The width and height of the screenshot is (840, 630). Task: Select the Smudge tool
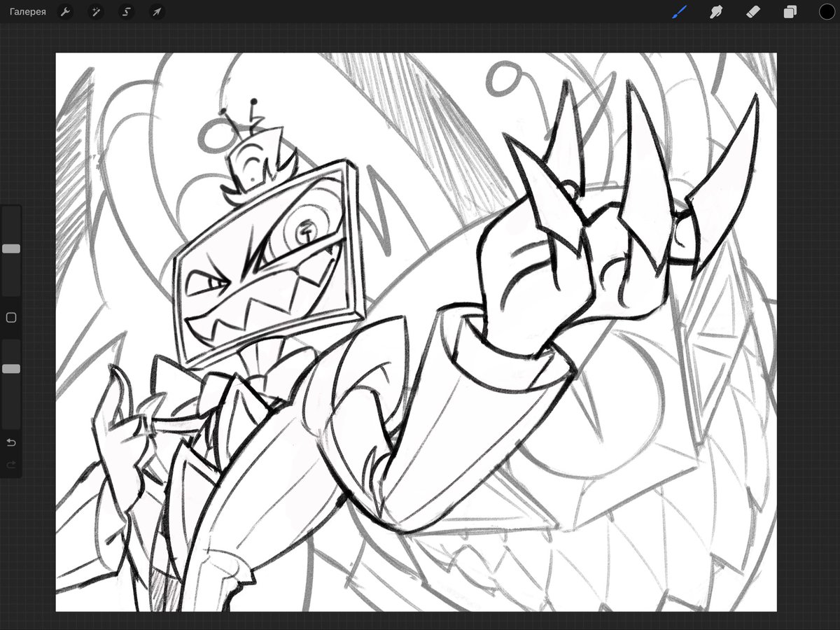[x=716, y=12]
